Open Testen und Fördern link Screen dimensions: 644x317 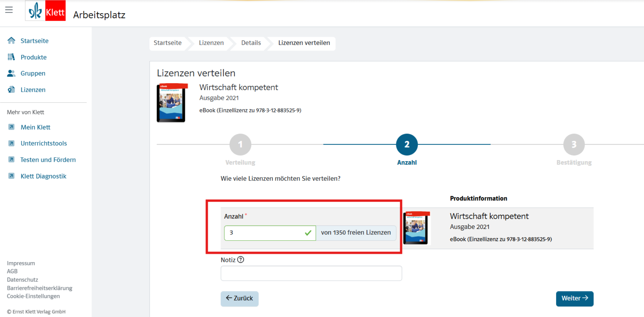coord(48,160)
